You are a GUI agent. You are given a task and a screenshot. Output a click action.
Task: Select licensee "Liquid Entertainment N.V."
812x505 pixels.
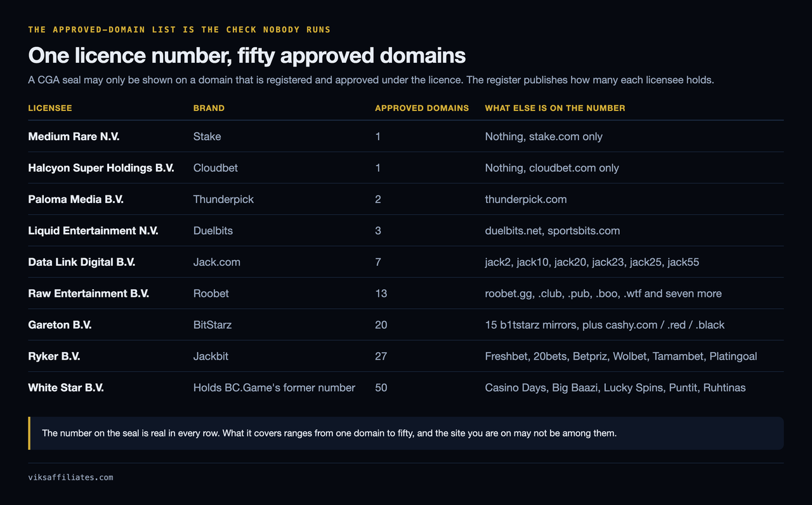(93, 231)
